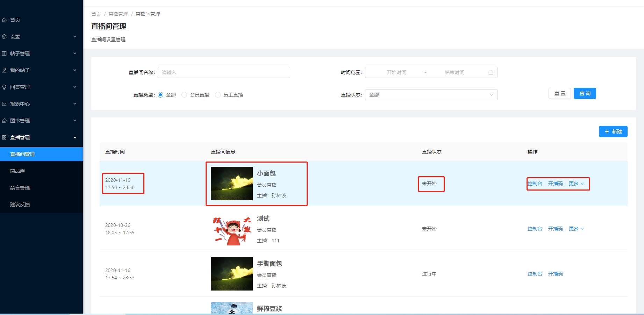Click the 手撕面包 live room thumbnail
Screen dimensions: 644x315
pyautogui.click(x=232, y=274)
